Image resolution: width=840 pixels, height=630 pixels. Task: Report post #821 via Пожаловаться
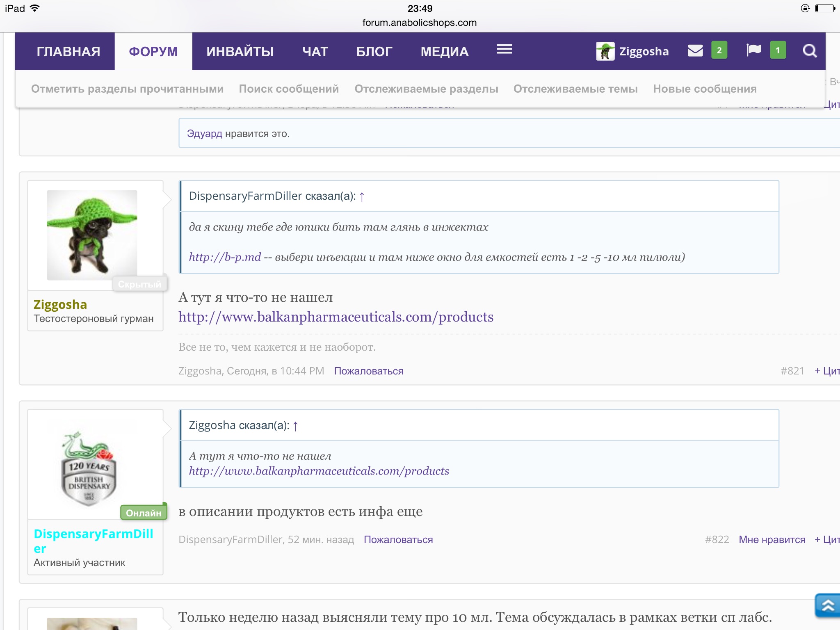click(368, 371)
